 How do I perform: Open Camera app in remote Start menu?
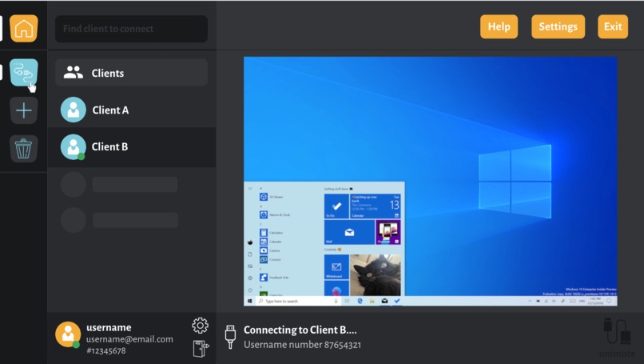point(270,250)
